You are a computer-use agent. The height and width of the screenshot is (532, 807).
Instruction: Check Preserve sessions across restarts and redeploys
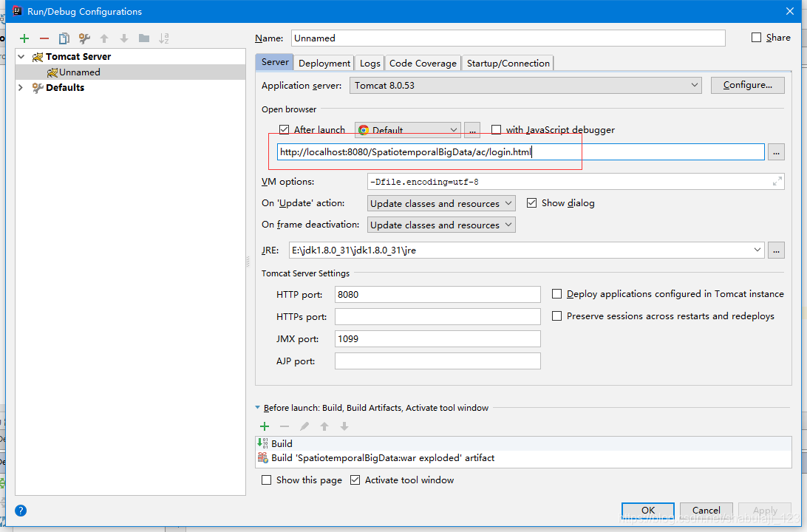coord(557,316)
